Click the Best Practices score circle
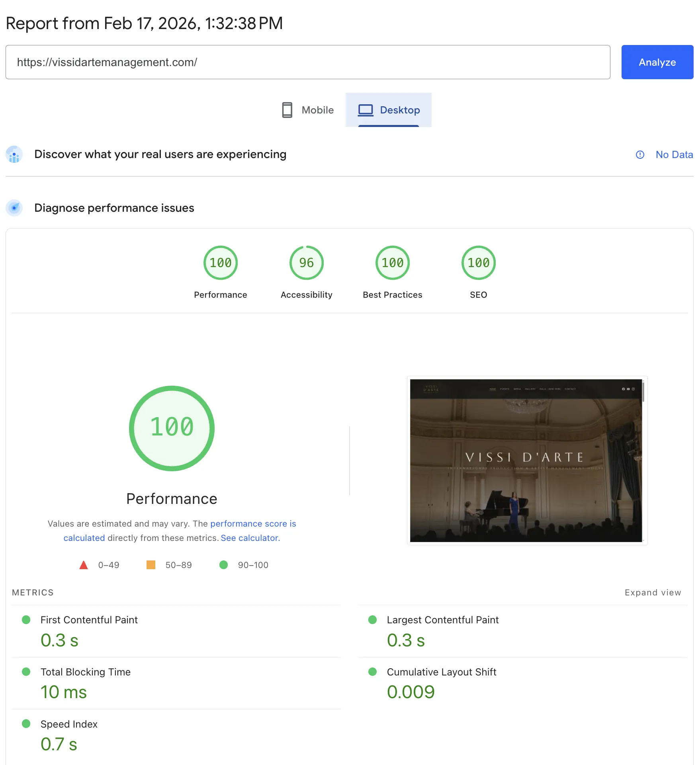Screen dimensions: 700x765 392,262
